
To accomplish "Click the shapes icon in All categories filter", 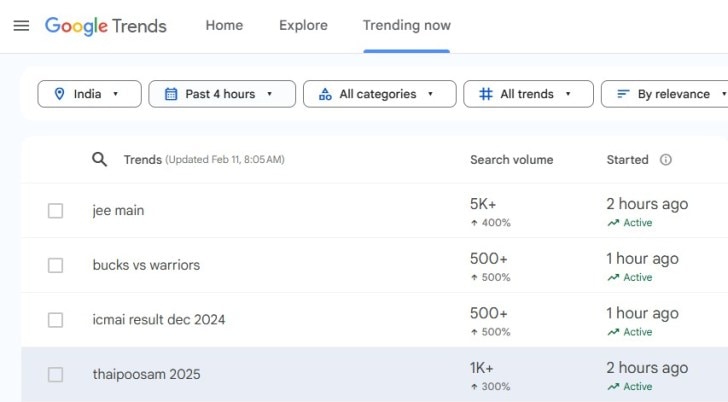I will point(325,94).
